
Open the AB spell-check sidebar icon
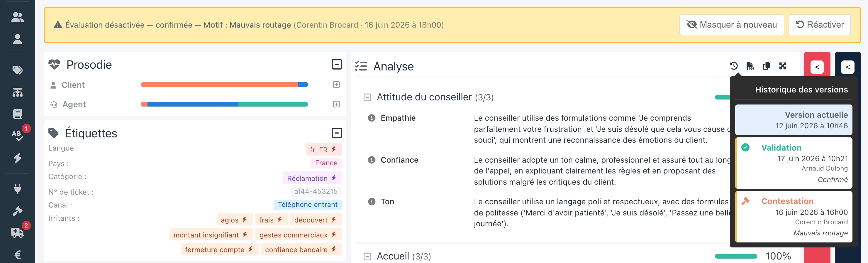(18, 135)
